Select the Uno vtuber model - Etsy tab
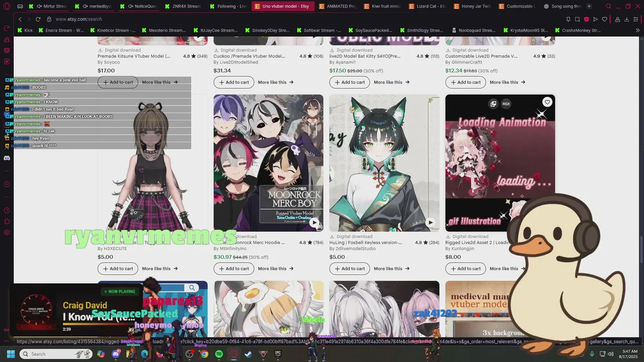 282,7
